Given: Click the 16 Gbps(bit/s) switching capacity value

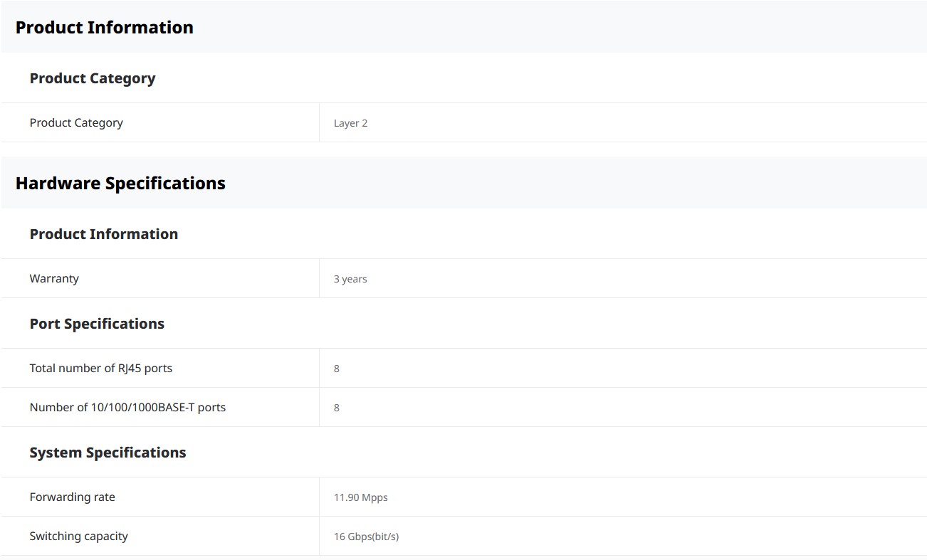Looking at the screenshot, I should (366, 537).
